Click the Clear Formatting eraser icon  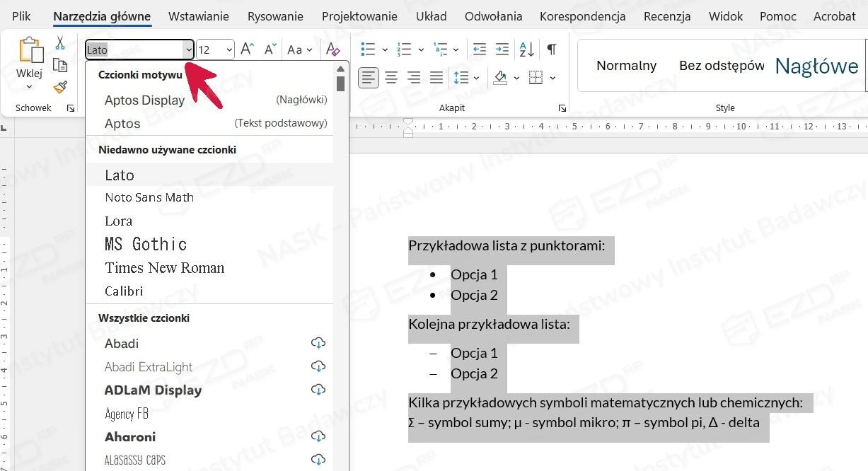[332, 50]
